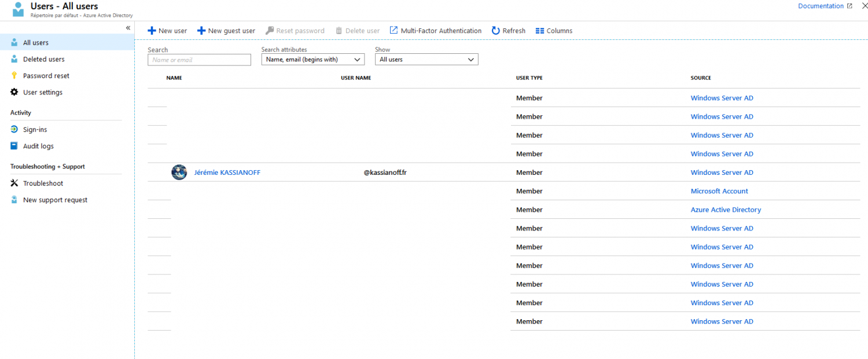The height and width of the screenshot is (359, 868).
Task: Click the Audit logs book icon
Action: click(x=14, y=146)
